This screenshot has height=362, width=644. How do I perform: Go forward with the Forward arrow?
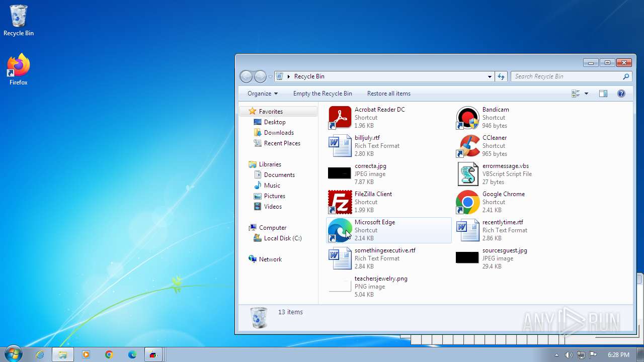tap(260, 76)
